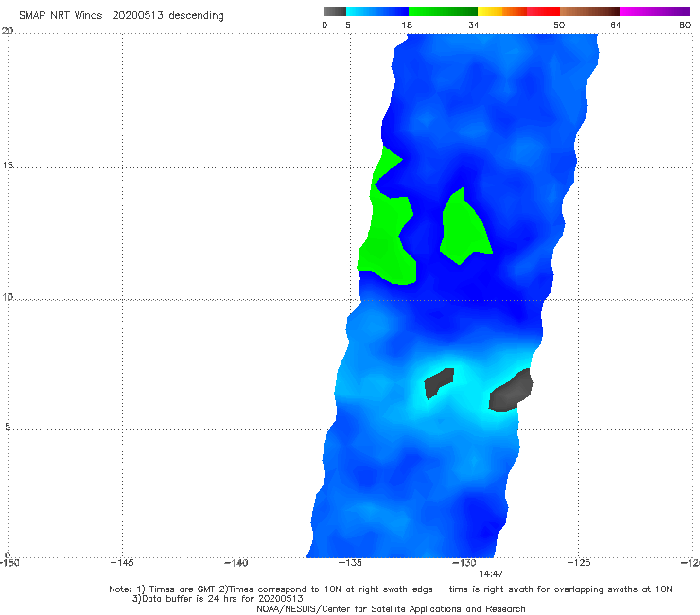Click the color bar label '64'
Viewport: 700px width, 615px height.
[x=616, y=26]
